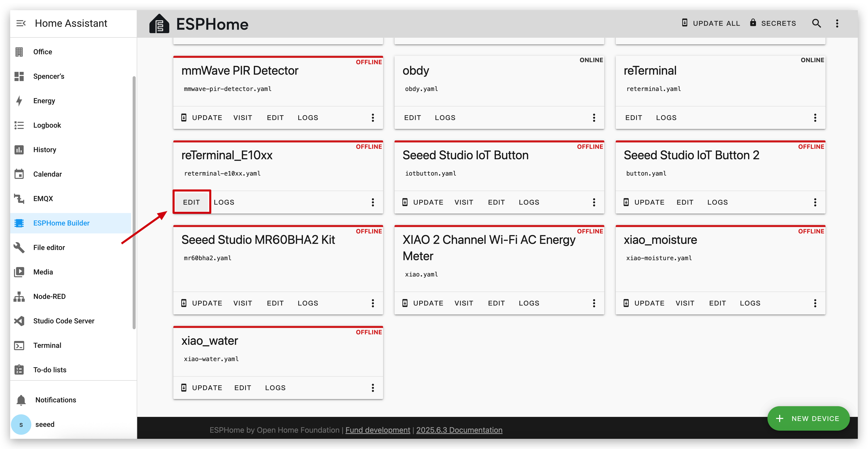868x449 pixels.
Task: Click ONLINE status on obdy card
Action: click(x=591, y=60)
